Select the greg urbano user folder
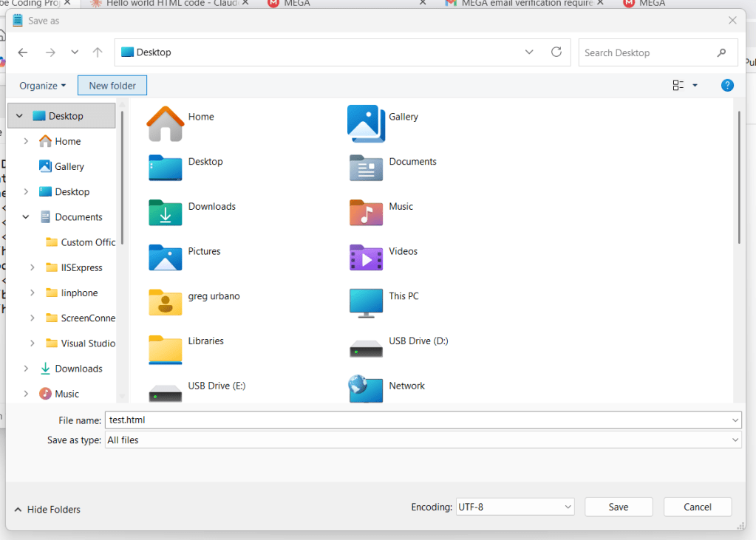This screenshot has width=756, height=540. (166, 301)
